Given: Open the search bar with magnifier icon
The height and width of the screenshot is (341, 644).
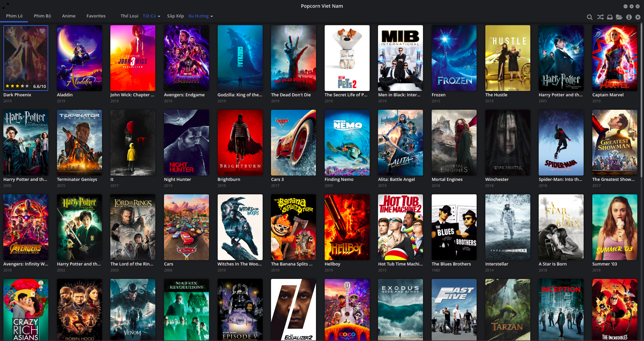Looking at the screenshot, I should tap(590, 17).
